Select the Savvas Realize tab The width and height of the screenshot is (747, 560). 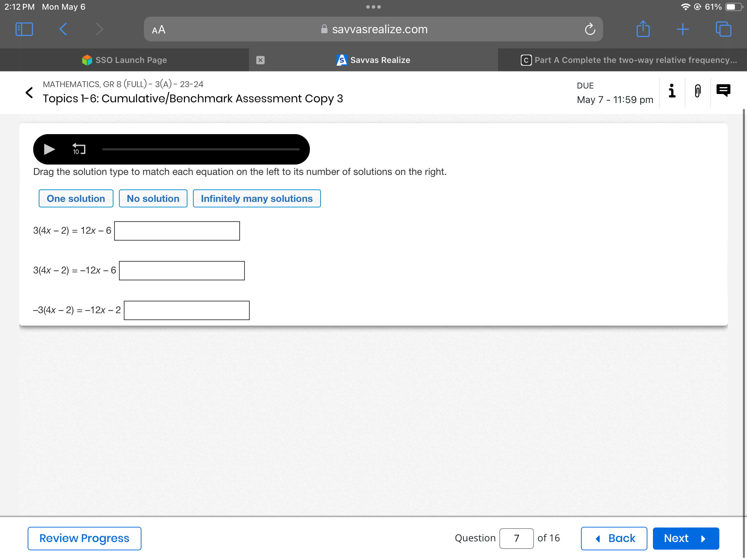[373, 60]
